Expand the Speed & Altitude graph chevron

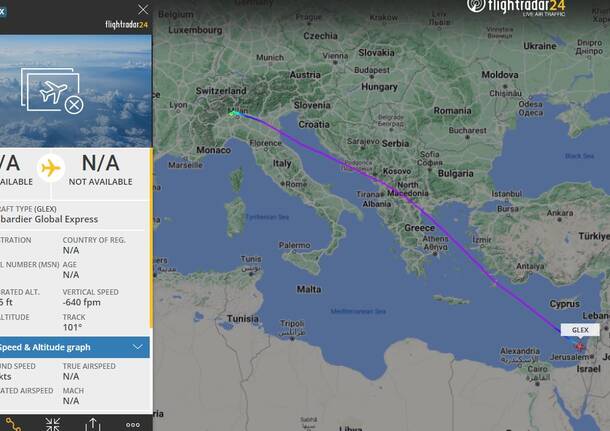click(138, 347)
